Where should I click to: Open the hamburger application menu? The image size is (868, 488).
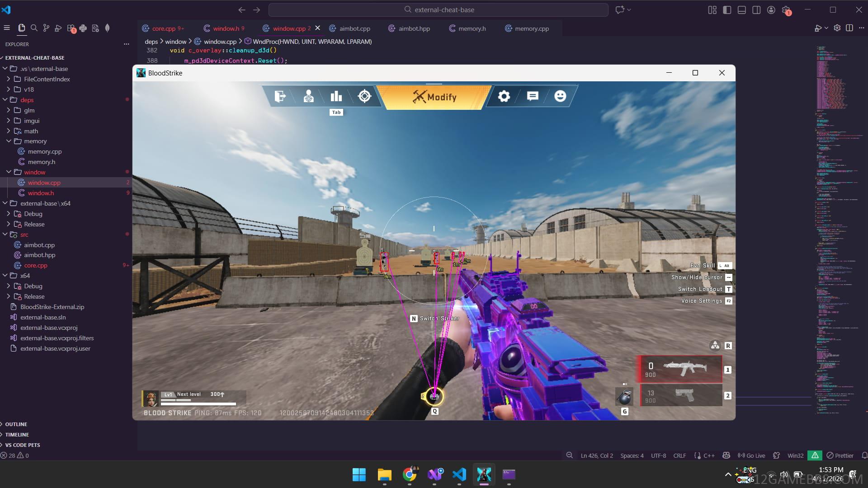point(7,28)
